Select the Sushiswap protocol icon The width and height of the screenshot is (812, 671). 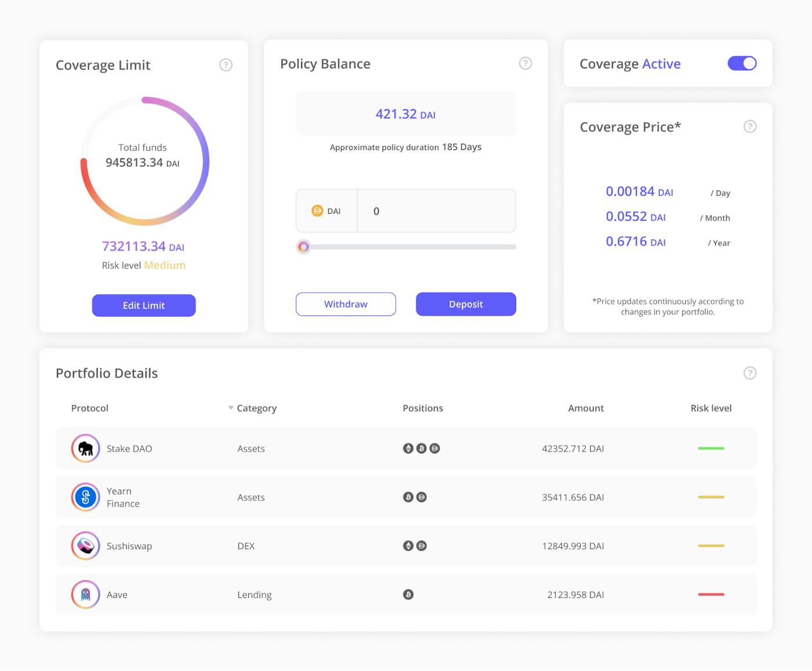pyautogui.click(x=85, y=546)
